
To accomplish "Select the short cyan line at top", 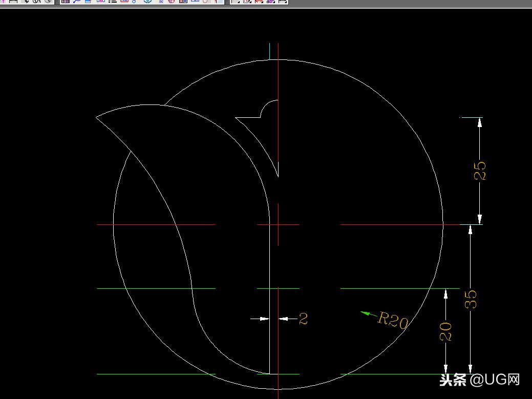I will pos(269,51).
